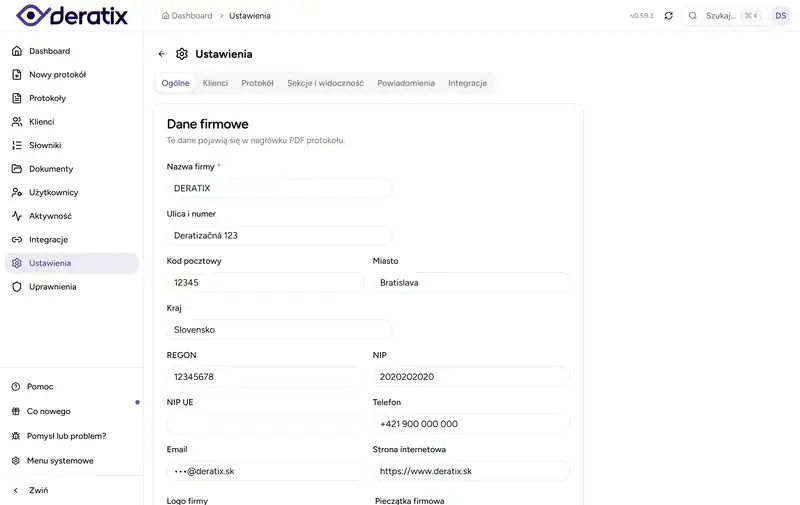800x505 pixels.
Task: Open Pomysł lub problem? link
Action: 66,436
